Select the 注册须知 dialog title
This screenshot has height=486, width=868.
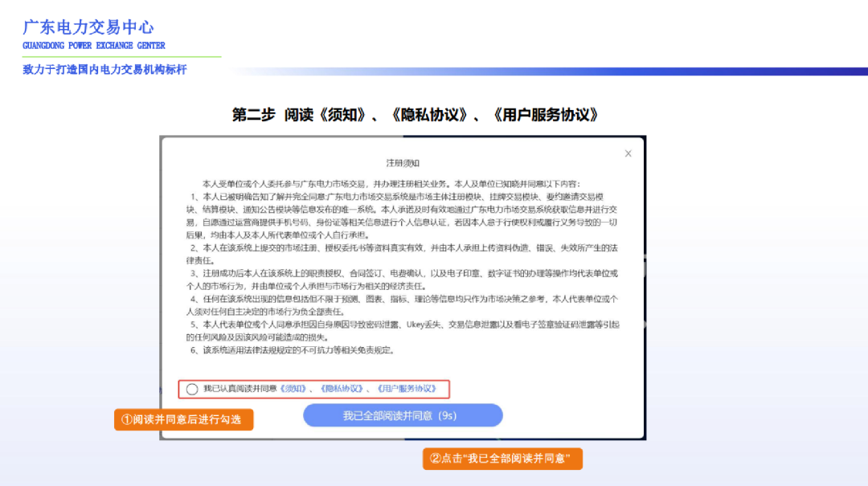click(x=402, y=163)
